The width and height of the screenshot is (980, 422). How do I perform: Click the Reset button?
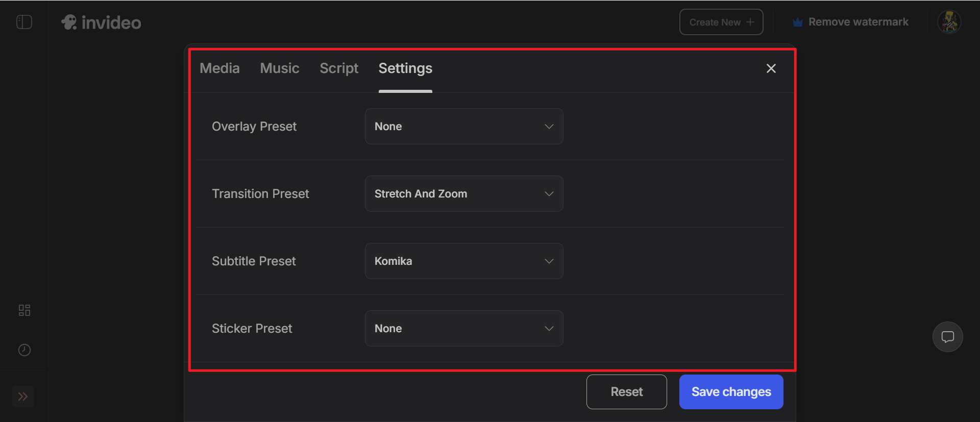pyautogui.click(x=626, y=392)
